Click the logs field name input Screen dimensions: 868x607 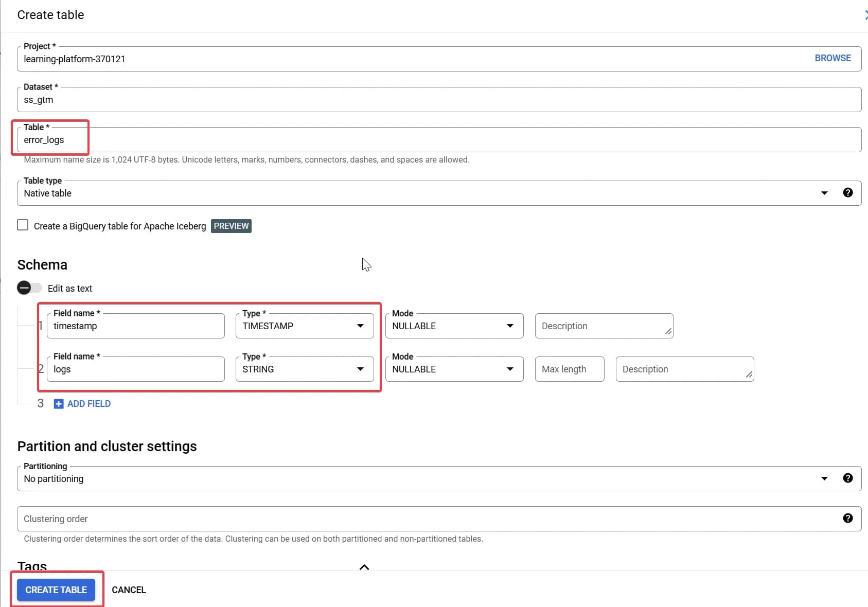(136, 369)
